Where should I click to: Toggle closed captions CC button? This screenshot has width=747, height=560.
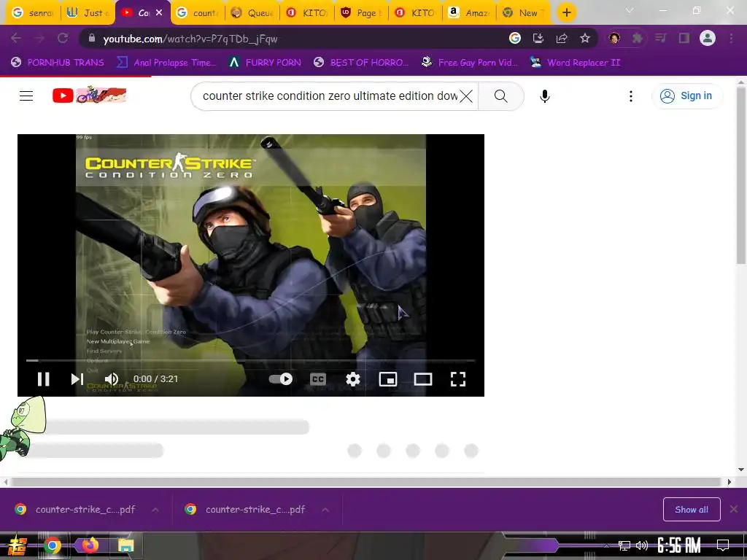[318, 379]
